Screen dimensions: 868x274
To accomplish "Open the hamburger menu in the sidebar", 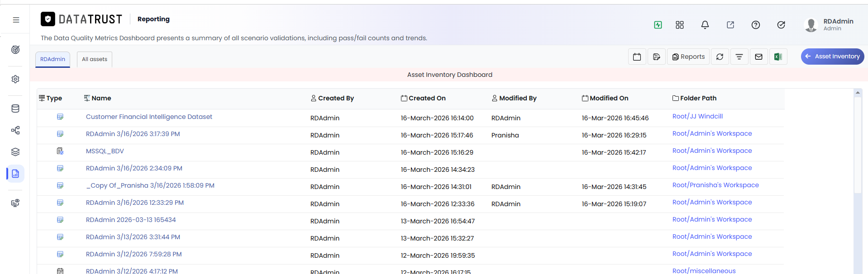I will [16, 20].
